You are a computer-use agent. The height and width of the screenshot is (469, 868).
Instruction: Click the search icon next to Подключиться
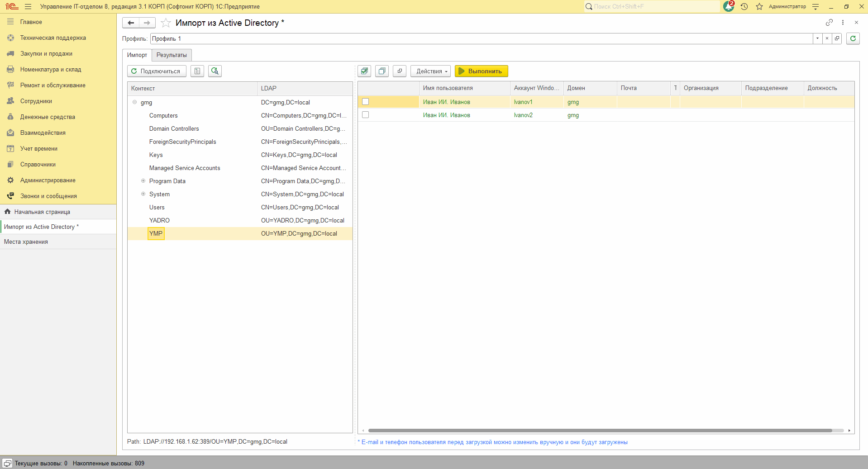click(215, 71)
